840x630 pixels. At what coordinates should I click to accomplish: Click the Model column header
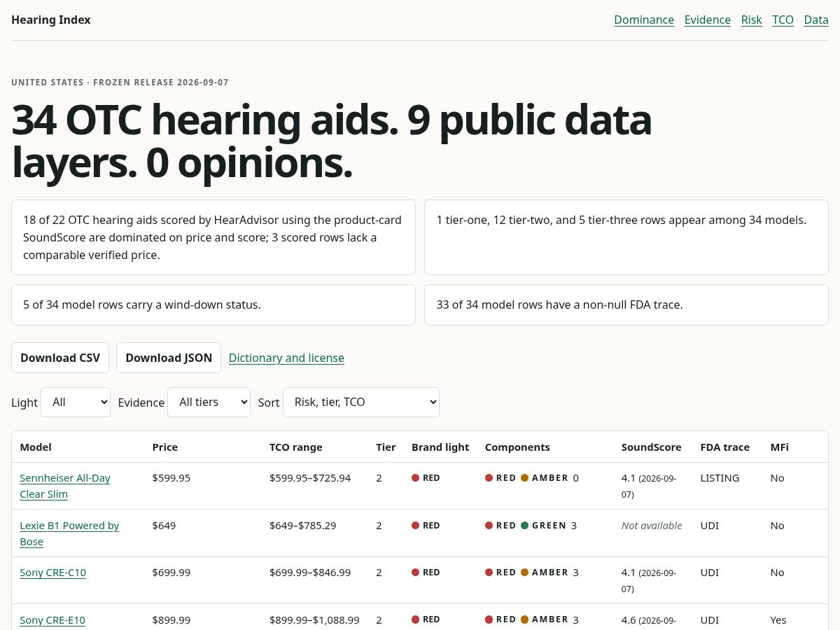click(x=36, y=447)
